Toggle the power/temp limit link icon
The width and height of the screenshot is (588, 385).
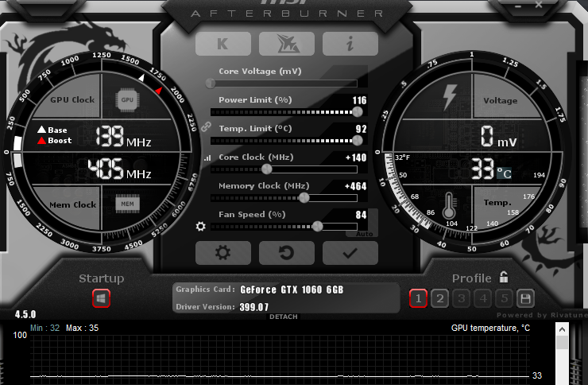(206, 126)
